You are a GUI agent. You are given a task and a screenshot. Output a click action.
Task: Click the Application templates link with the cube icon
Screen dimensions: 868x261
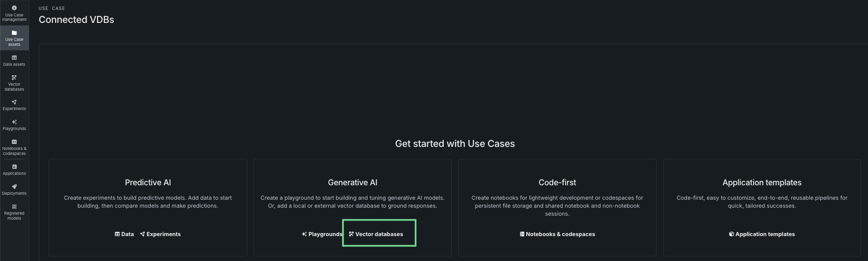tap(762, 234)
